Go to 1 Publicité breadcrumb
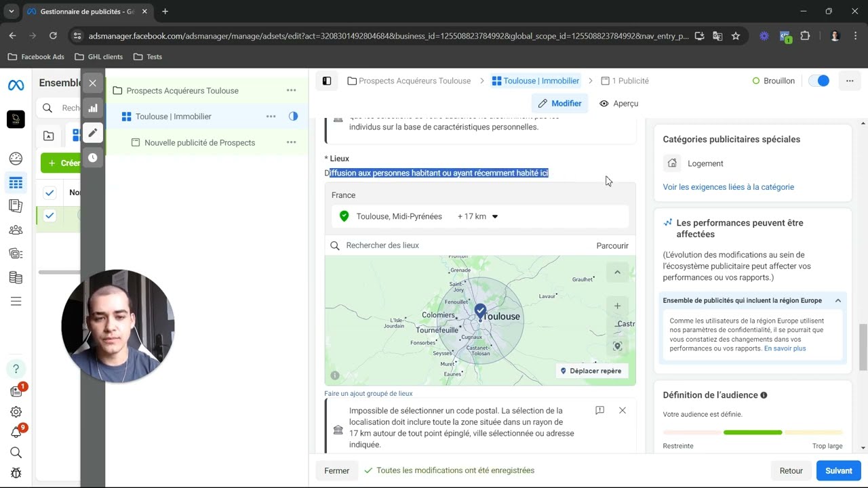This screenshot has width=868, height=488. (625, 81)
